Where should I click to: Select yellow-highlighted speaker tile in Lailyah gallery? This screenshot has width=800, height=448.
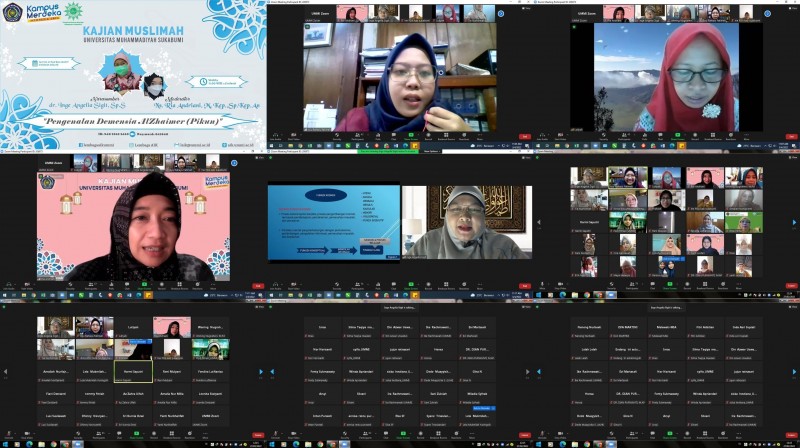point(133,371)
